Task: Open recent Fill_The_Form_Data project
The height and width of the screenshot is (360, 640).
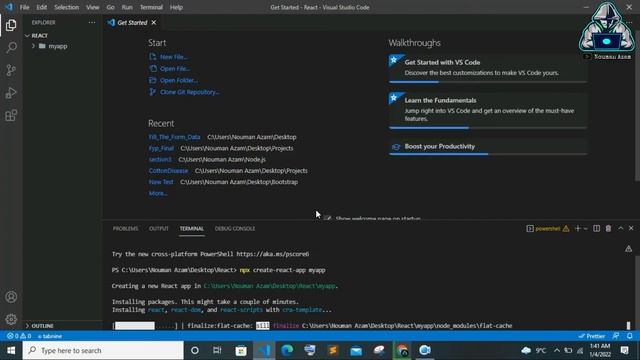Action: click(174, 137)
